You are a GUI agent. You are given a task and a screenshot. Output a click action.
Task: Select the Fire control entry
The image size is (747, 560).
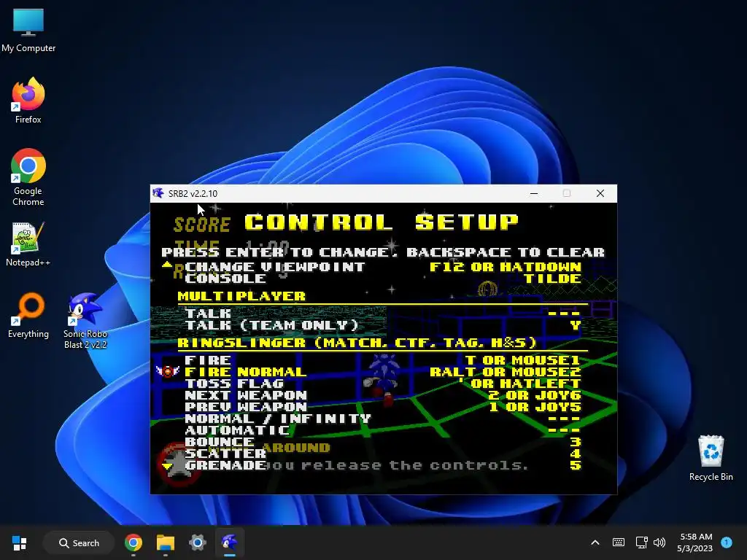click(208, 360)
